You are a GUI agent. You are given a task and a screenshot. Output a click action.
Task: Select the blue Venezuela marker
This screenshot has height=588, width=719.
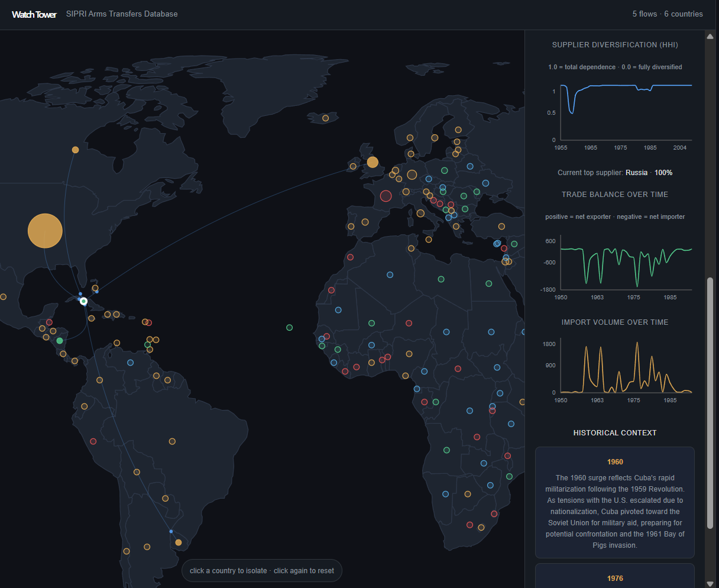click(x=130, y=363)
